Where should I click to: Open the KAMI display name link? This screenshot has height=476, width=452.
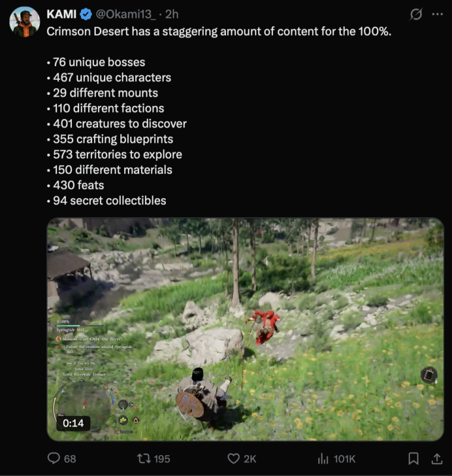click(x=61, y=14)
